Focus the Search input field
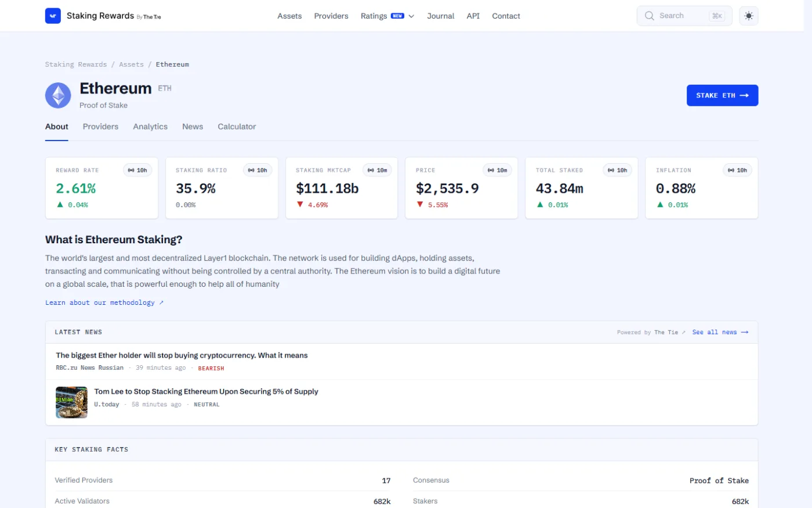This screenshot has height=508, width=812. coord(684,16)
